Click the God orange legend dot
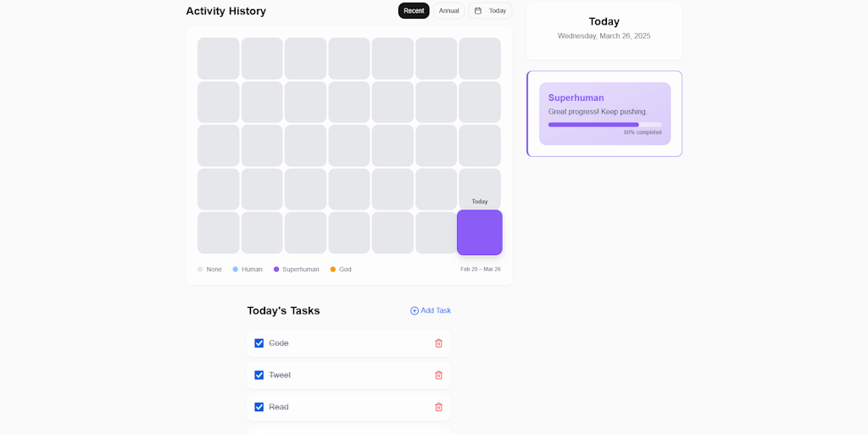 point(332,270)
